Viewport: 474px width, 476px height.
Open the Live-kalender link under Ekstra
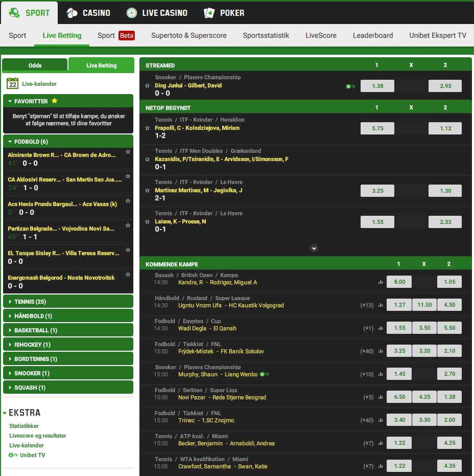pyautogui.click(x=27, y=445)
